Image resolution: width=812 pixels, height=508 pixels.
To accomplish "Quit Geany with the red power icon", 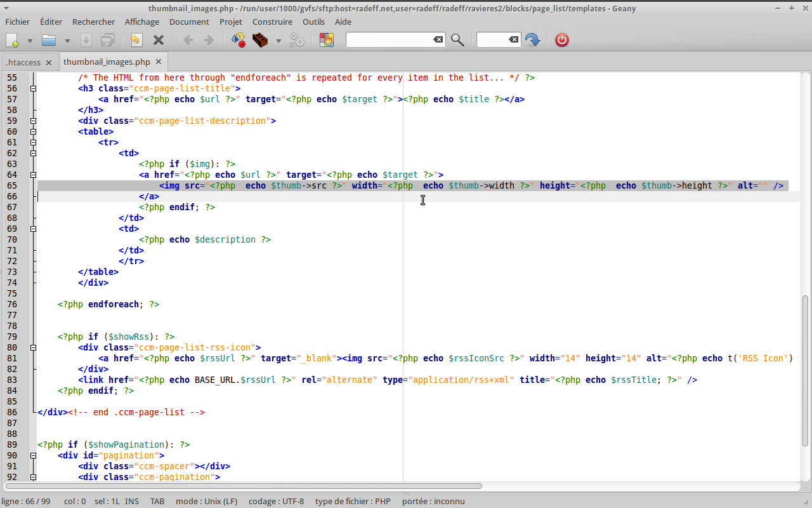I will pos(561,40).
